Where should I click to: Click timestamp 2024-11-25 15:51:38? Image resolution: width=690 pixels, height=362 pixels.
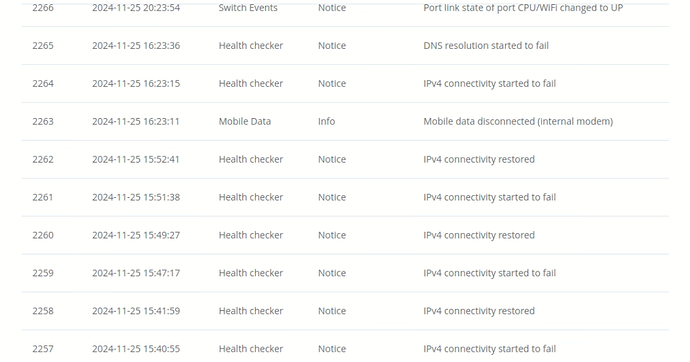click(136, 197)
